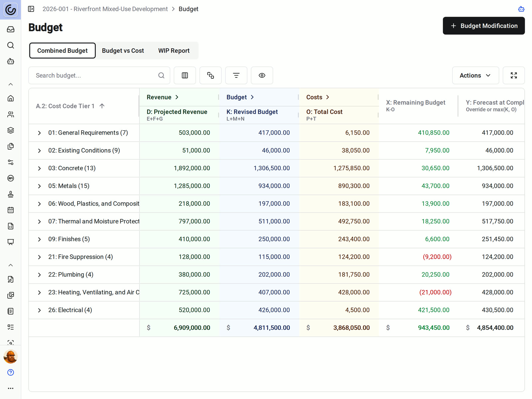Click the grouping hierarchy toolbar button

click(210, 75)
